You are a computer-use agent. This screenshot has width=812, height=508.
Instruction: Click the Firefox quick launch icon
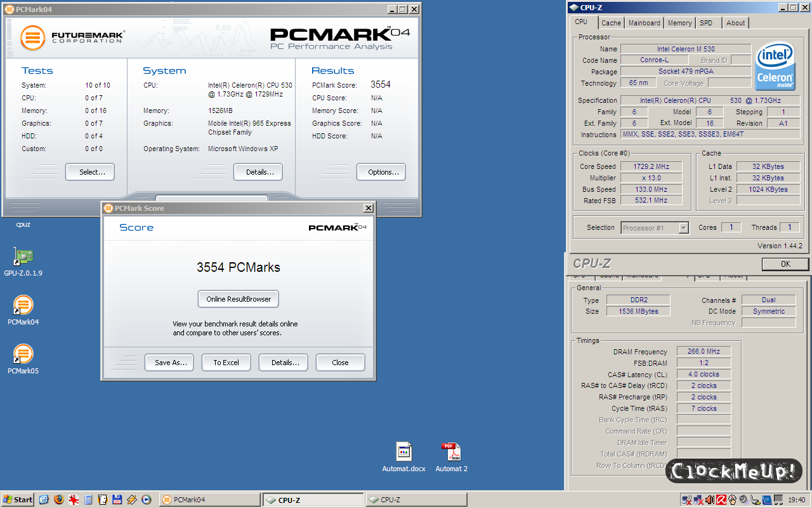(x=59, y=500)
